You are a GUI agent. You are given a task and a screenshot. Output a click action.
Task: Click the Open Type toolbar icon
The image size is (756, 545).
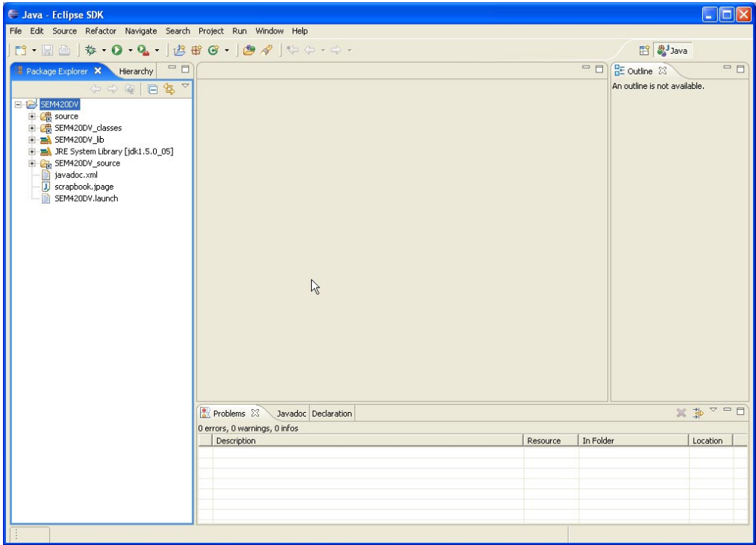tap(248, 52)
